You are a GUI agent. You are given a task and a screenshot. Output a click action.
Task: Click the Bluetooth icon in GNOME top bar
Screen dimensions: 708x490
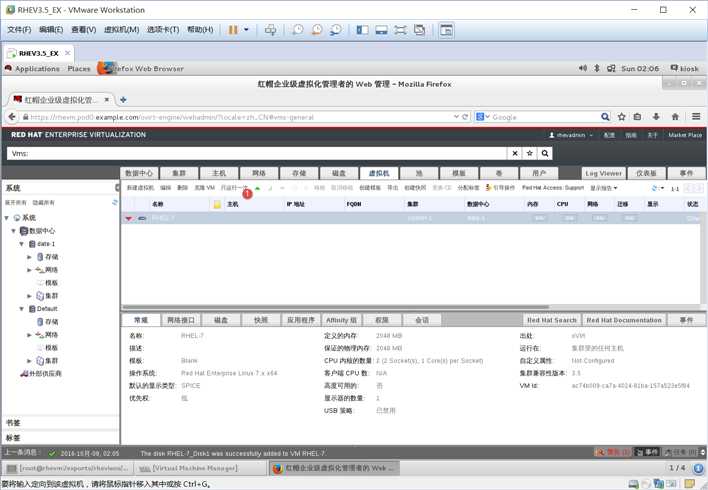pyautogui.click(x=596, y=68)
